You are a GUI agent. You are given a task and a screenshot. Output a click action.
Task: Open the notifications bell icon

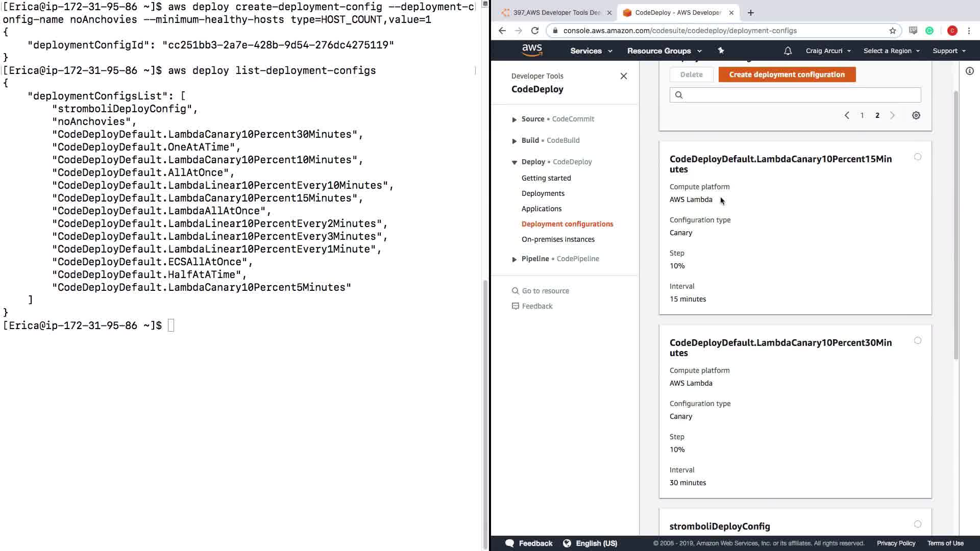click(x=788, y=51)
